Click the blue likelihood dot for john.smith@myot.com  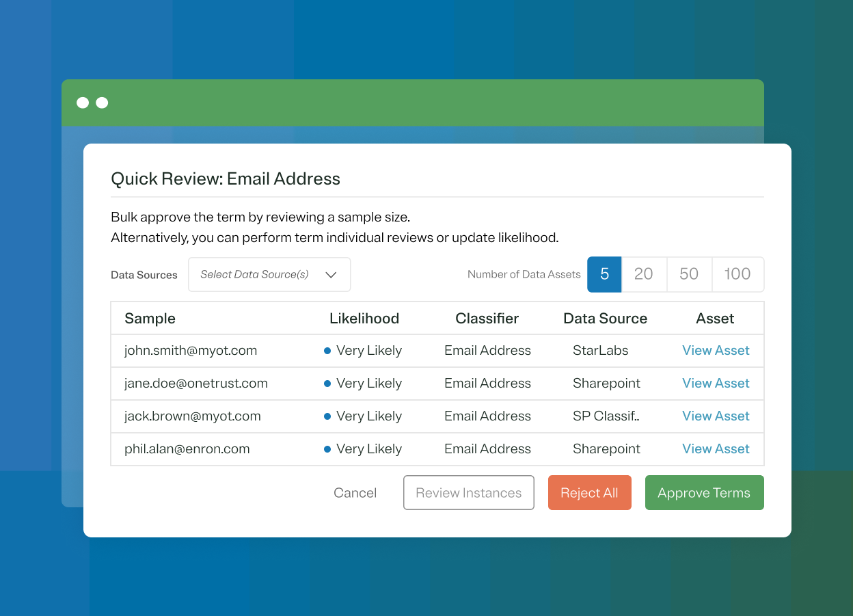tap(329, 350)
